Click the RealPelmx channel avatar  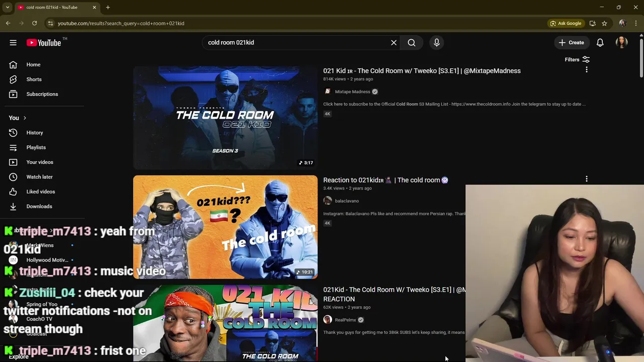(x=328, y=320)
